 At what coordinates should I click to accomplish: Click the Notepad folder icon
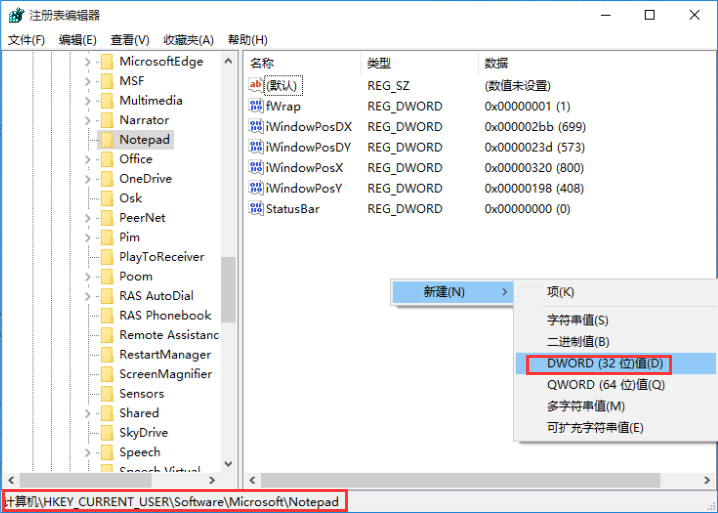[x=107, y=140]
